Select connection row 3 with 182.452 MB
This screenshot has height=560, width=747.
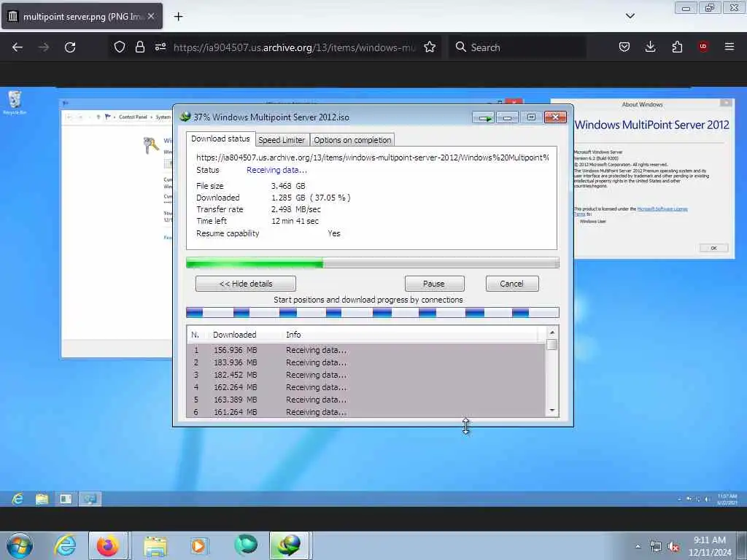(x=366, y=375)
